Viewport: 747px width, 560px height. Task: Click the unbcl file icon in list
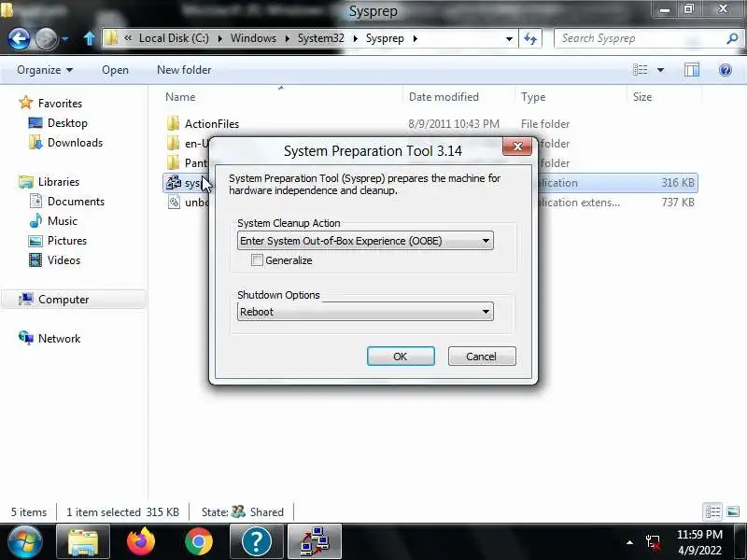pyautogui.click(x=174, y=202)
